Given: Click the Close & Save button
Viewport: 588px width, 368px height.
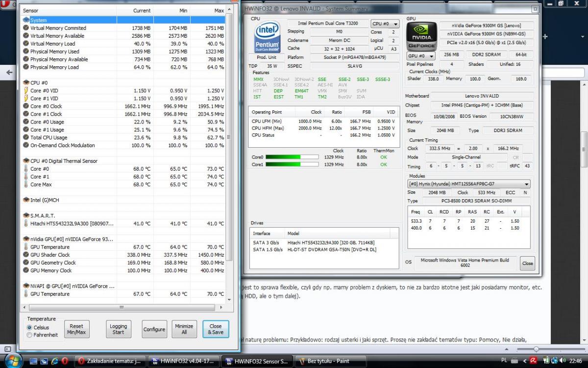Looking at the screenshot, I should 216,329.
